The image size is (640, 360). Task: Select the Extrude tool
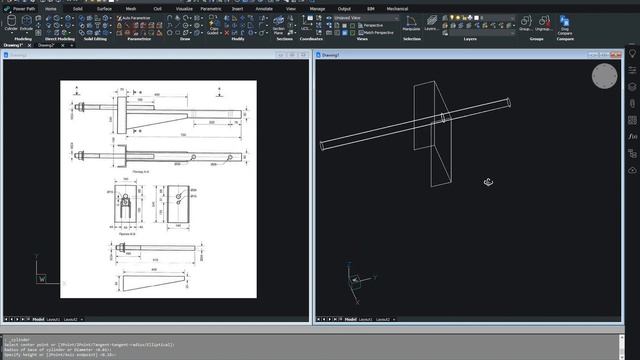tap(27, 21)
